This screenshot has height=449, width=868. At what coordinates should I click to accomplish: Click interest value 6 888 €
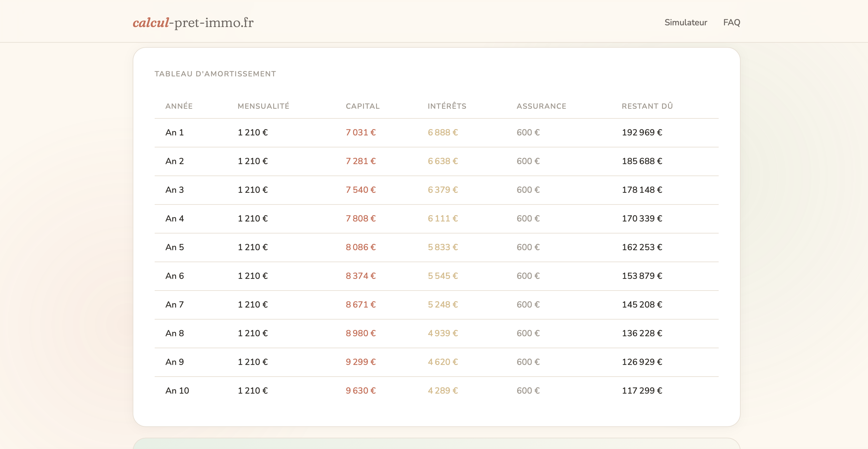443,132
